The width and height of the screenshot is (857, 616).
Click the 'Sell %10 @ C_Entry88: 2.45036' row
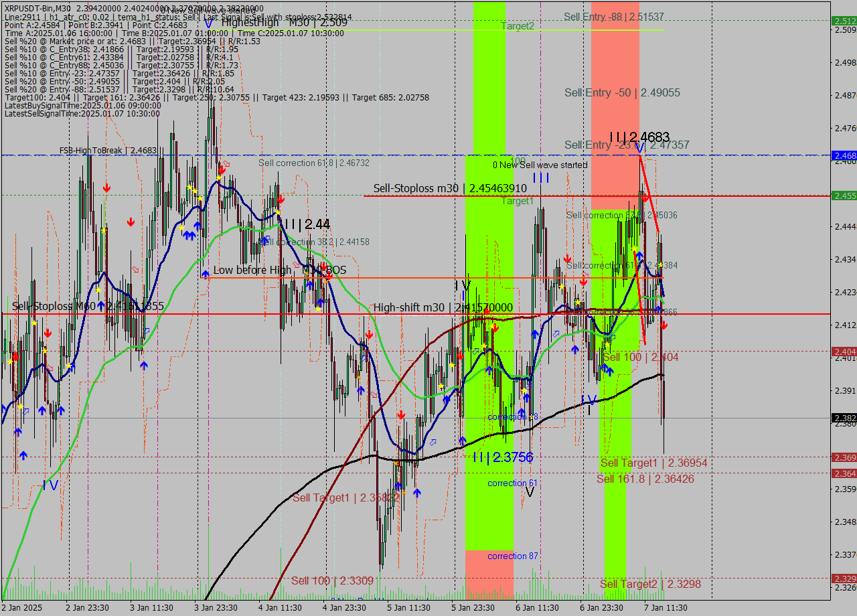[x=121, y=66]
